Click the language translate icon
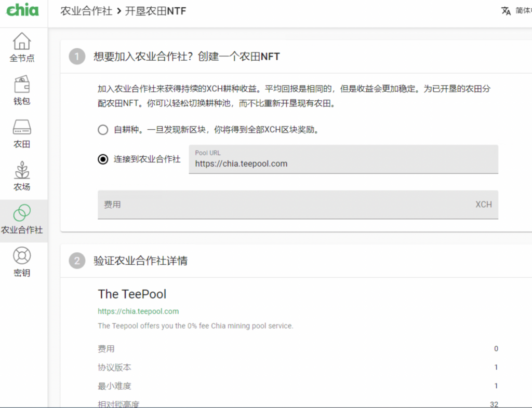 (x=506, y=11)
